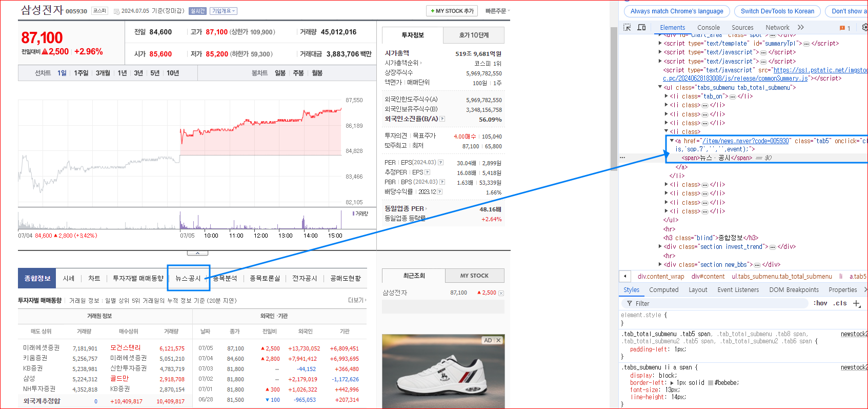Open the DevTools issues counter icon
The height and width of the screenshot is (409, 868).
pos(845,28)
